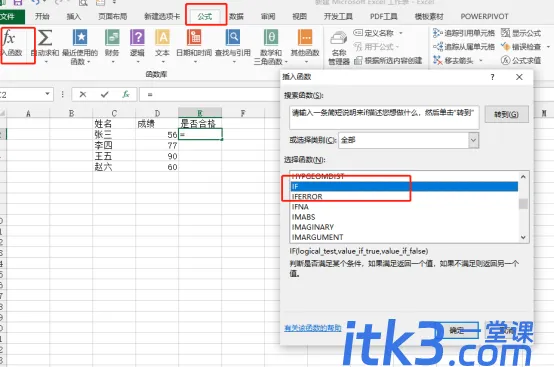Confirm formula entry with checkmark icon
Viewport: 554px width, 367px height.
104,94
